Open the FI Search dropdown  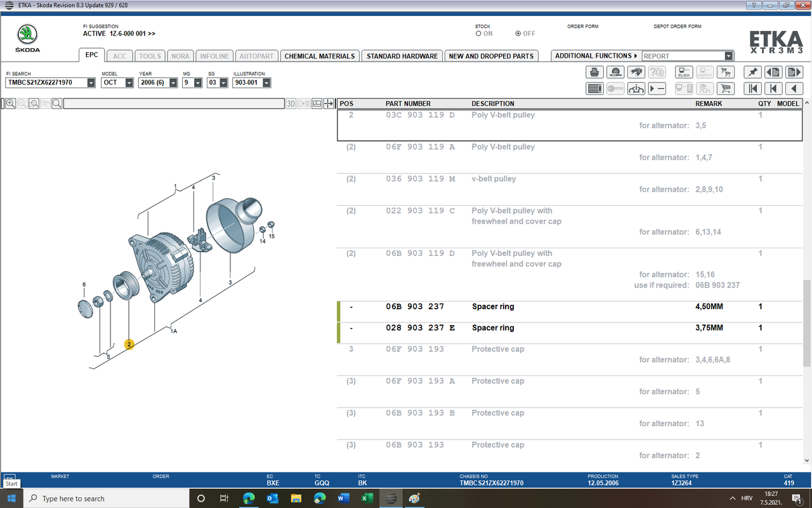click(91, 83)
